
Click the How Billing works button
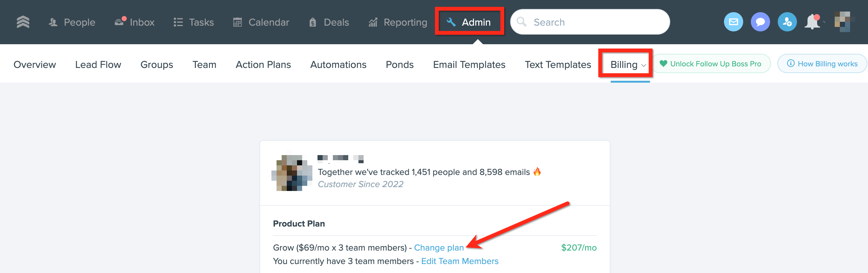(x=822, y=64)
